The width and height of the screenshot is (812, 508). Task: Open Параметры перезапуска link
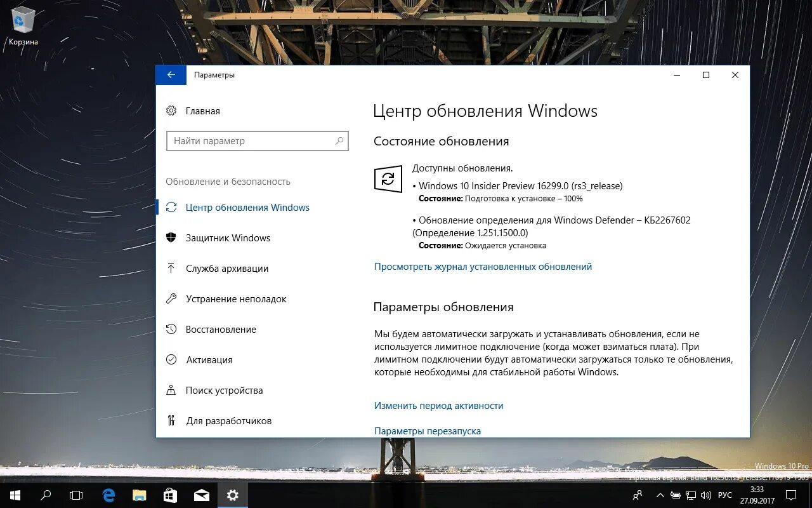428,431
